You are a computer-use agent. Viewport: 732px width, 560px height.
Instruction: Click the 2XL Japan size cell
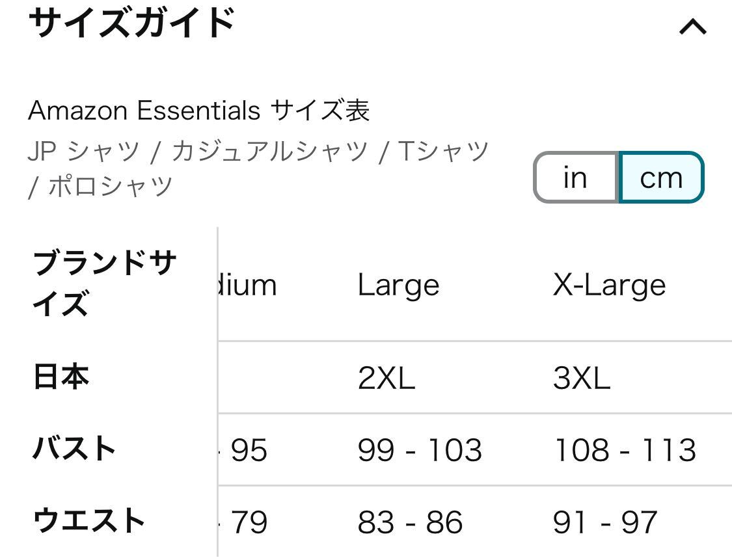tap(386, 377)
